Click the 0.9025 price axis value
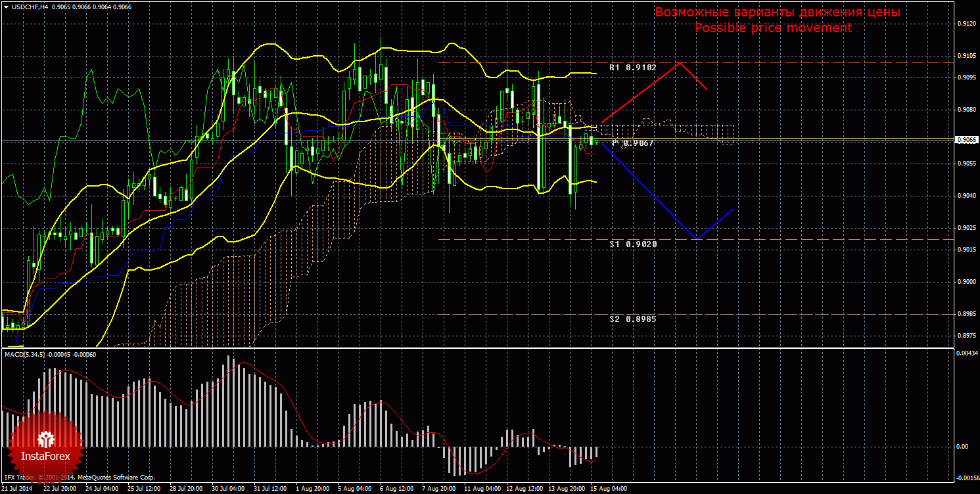Viewport: 980px width, 494px height. tap(966, 228)
